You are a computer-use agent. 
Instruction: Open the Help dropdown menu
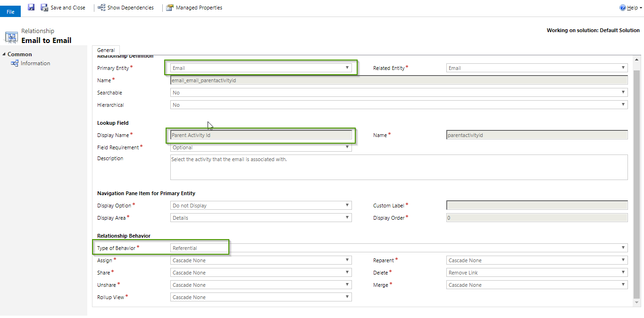(631, 8)
